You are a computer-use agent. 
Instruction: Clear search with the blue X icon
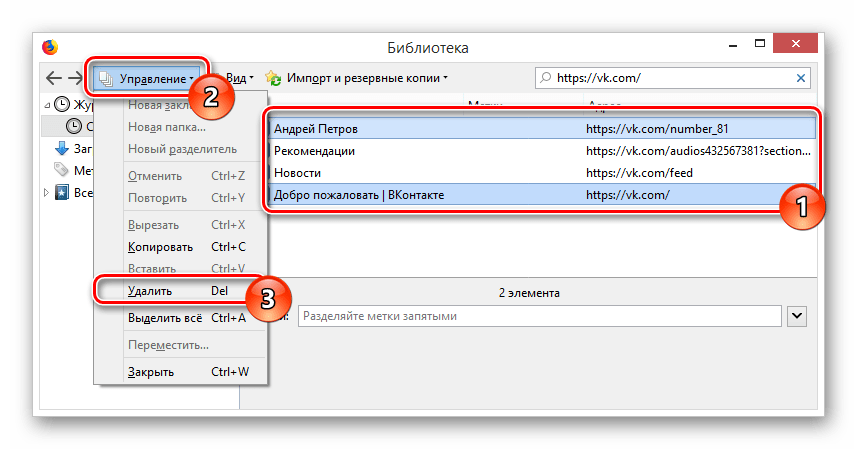coord(801,78)
